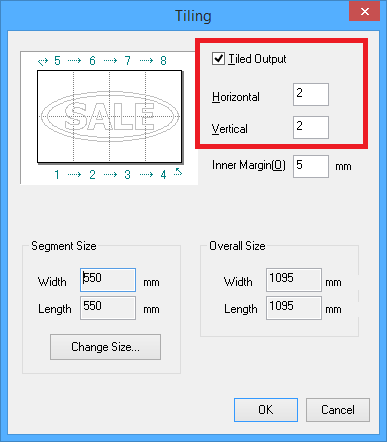Viewport: 387px width, 442px height.
Task: Select the Inner Margin input field
Action: pyautogui.click(x=311, y=166)
